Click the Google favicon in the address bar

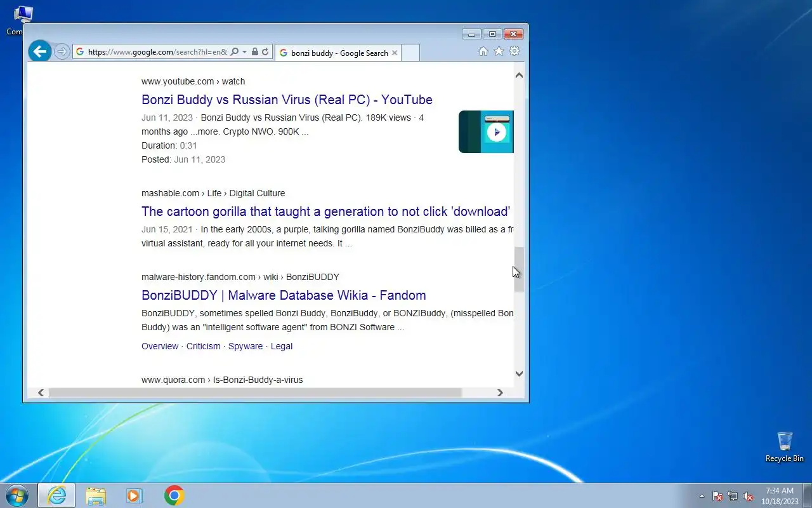click(80, 52)
